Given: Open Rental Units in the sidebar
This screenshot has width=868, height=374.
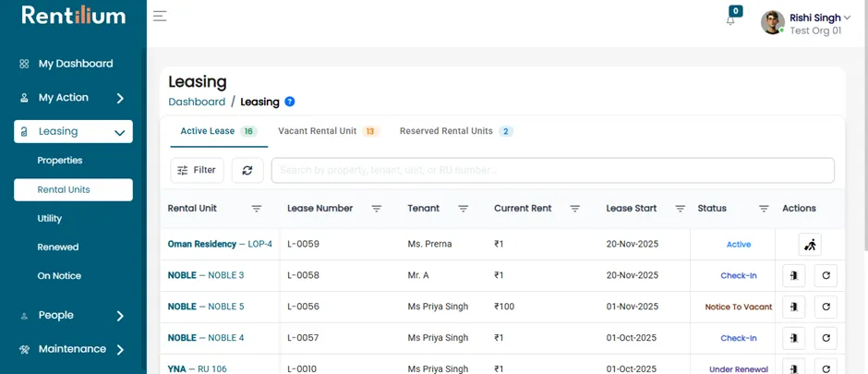Looking at the screenshot, I should coord(73,189).
